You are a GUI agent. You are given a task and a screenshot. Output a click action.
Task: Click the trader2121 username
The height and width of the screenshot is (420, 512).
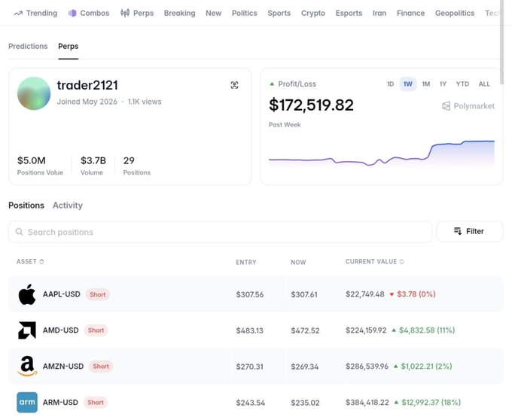coord(87,85)
